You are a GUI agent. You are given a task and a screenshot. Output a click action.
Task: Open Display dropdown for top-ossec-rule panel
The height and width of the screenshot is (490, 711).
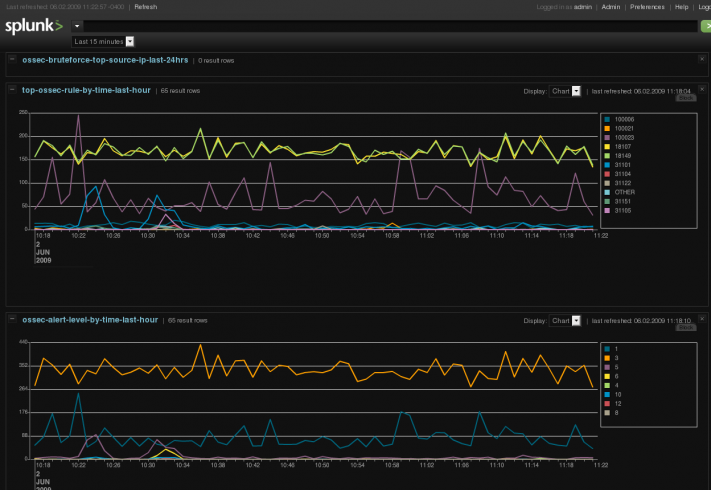click(x=565, y=91)
